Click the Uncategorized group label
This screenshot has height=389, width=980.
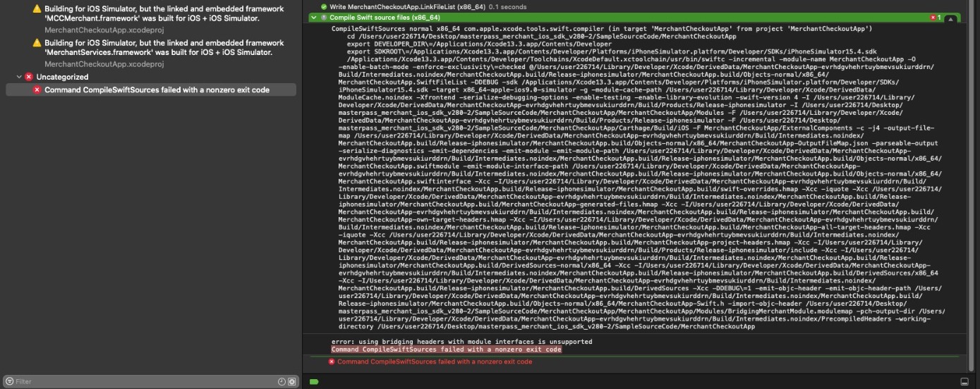click(x=62, y=77)
